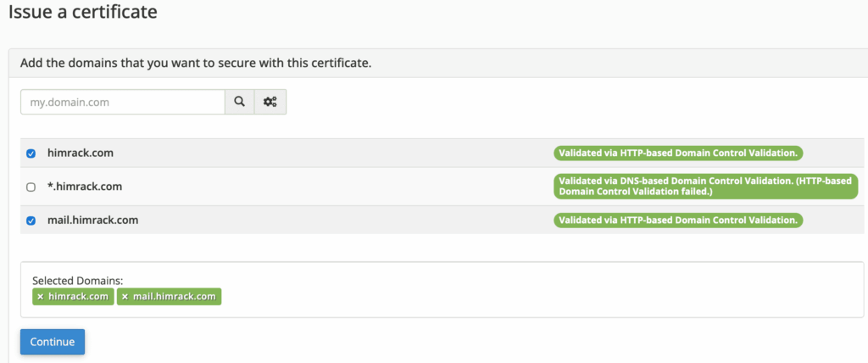Select the himrack.com domain name text
868x363 pixels.
pos(81,153)
